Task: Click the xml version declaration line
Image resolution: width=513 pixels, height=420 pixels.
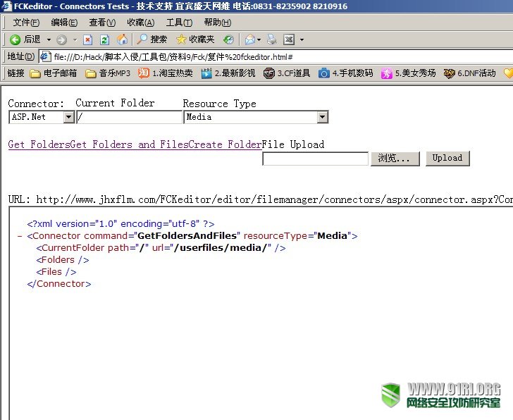Action: [x=120, y=223]
